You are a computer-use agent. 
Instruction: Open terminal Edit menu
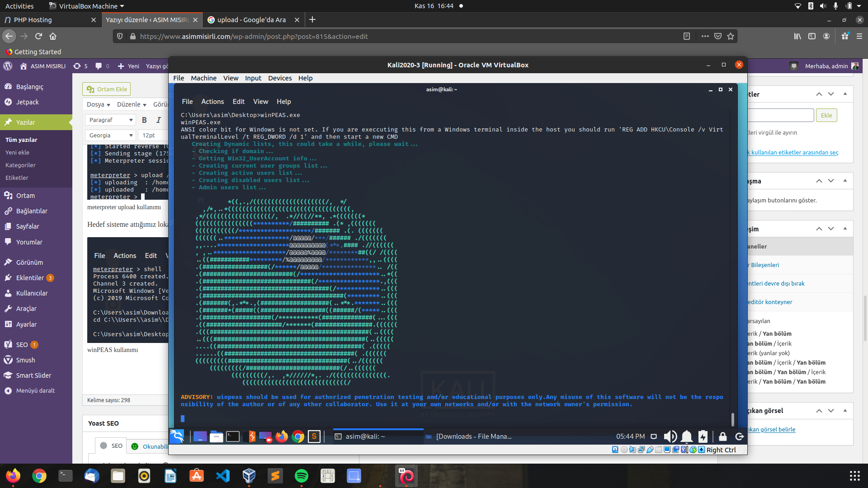[x=238, y=102]
